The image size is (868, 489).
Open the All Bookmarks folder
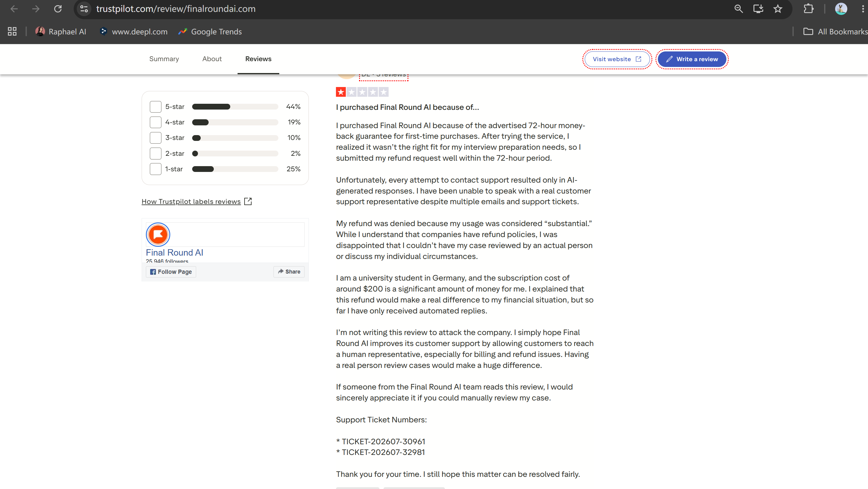pyautogui.click(x=835, y=32)
